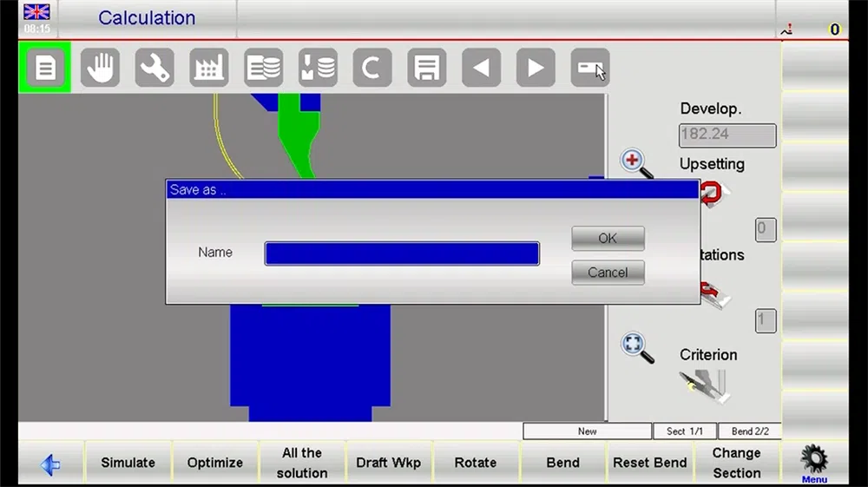Click the 08:15 clock display

[x=37, y=29]
